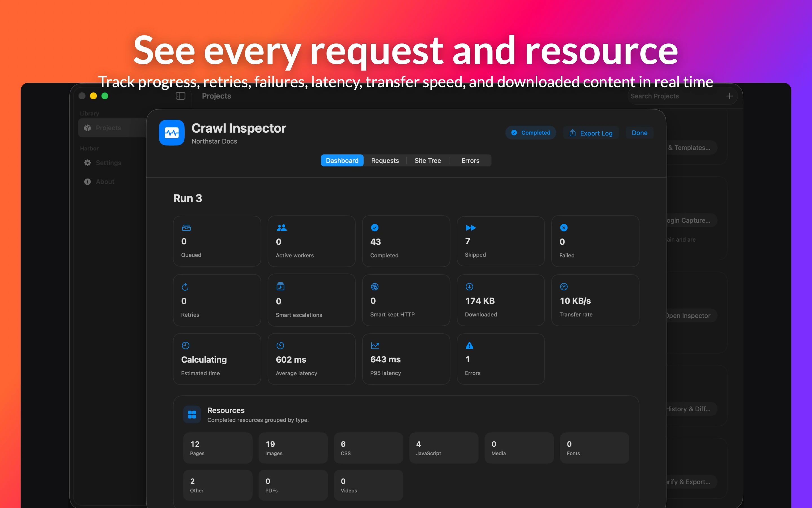Click the Completed checkmark stat icon

point(374,228)
